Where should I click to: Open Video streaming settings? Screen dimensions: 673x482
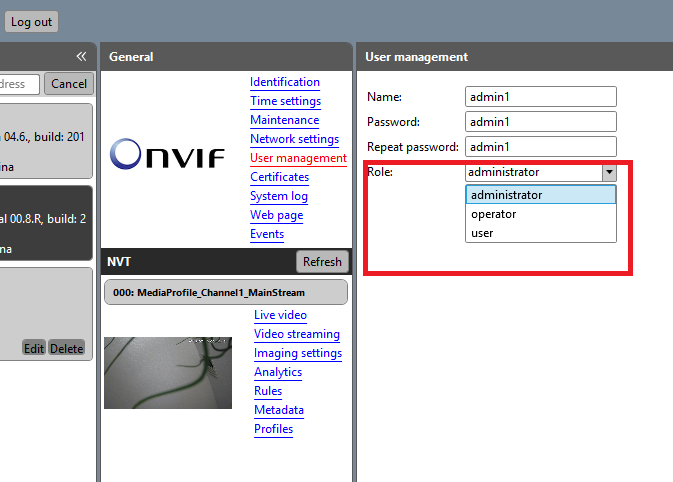point(297,334)
